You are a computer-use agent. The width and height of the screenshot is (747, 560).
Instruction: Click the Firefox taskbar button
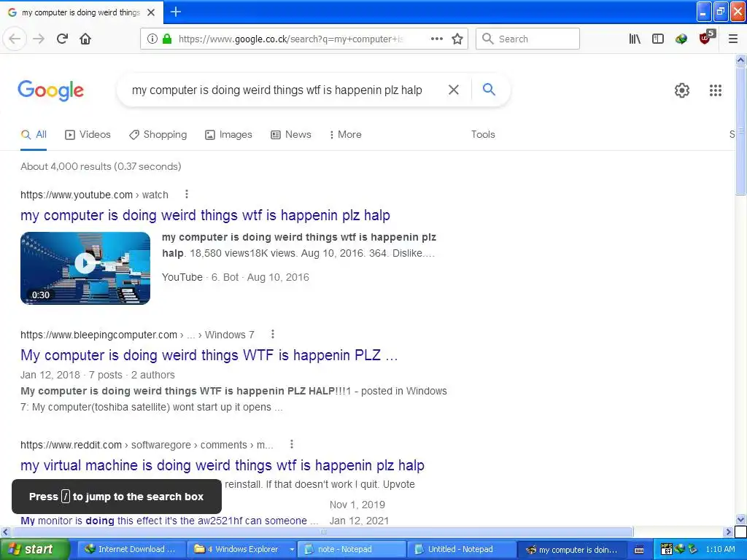click(571, 550)
